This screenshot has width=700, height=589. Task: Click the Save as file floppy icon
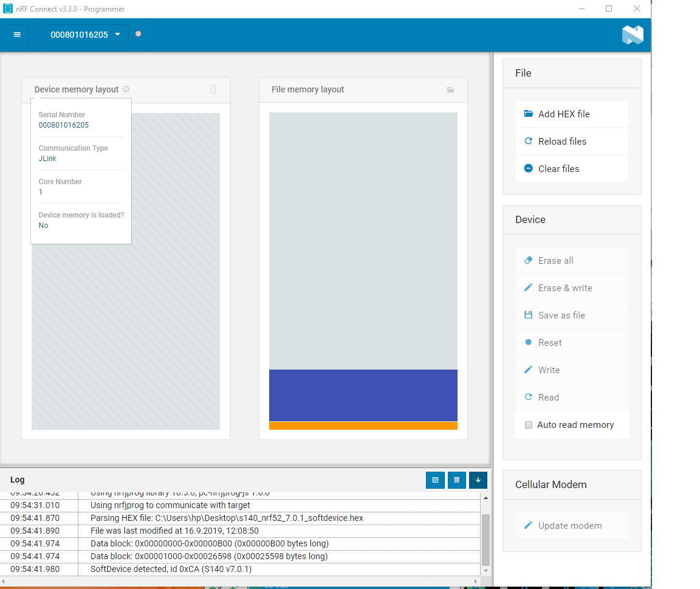click(x=528, y=314)
